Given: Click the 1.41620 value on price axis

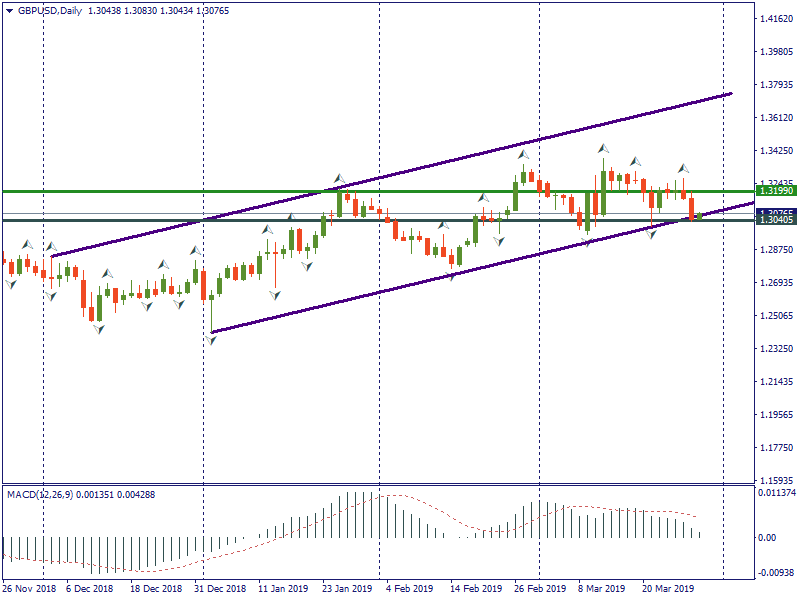Looking at the screenshot, I should click(776, 19).
